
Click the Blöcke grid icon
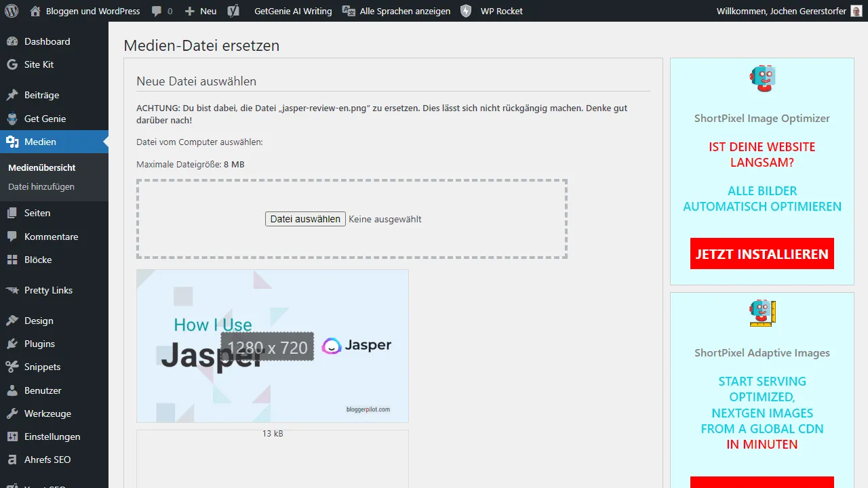pos(12,260)
